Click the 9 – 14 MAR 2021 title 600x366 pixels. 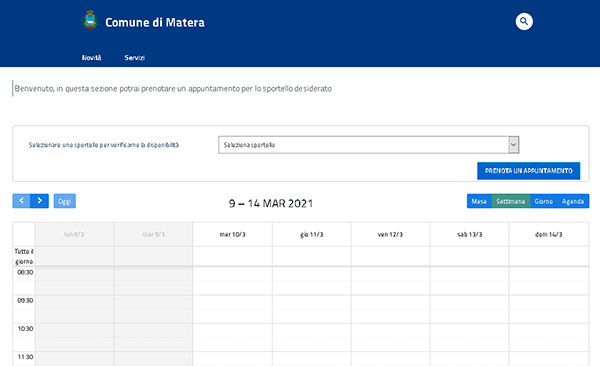[271, 203]
